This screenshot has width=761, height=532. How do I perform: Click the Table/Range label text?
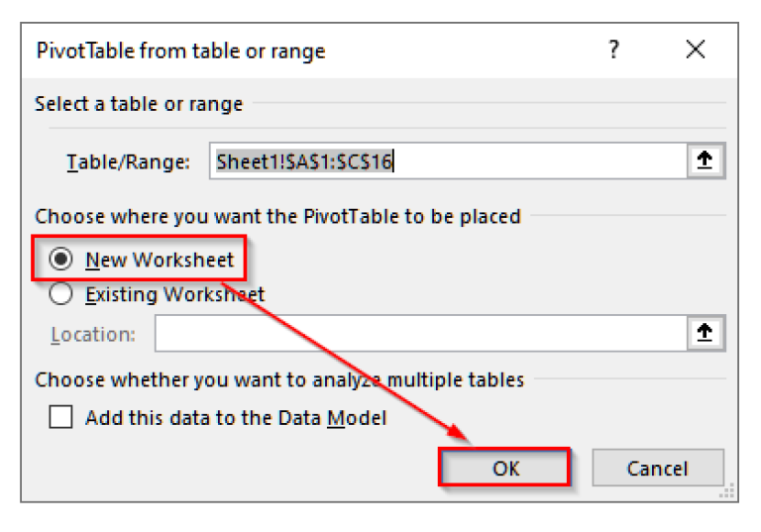pos(128,161)
